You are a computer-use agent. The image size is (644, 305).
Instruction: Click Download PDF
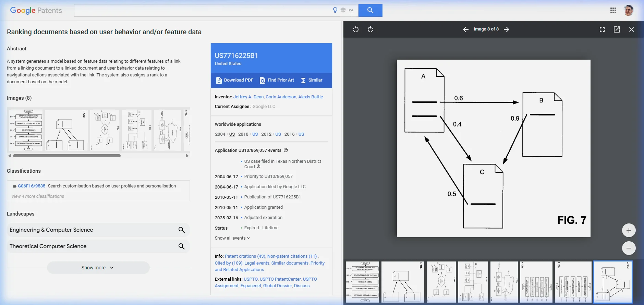tap(235, 80)
